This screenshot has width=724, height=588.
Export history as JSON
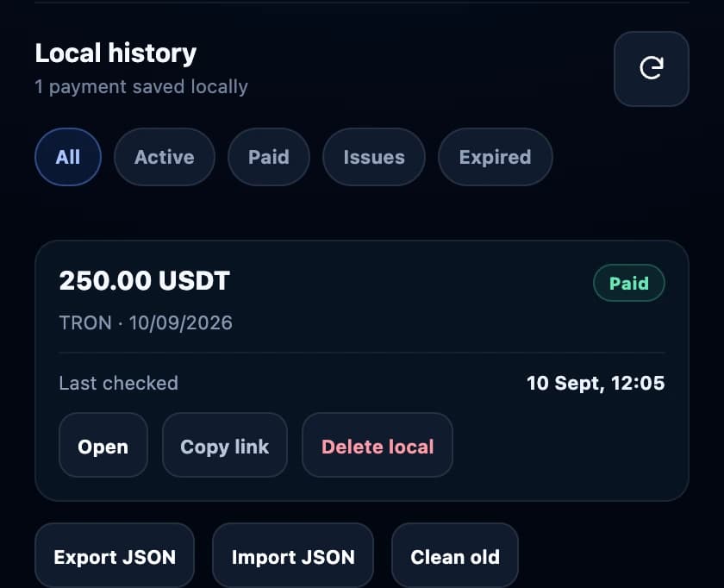click(115, 556)
